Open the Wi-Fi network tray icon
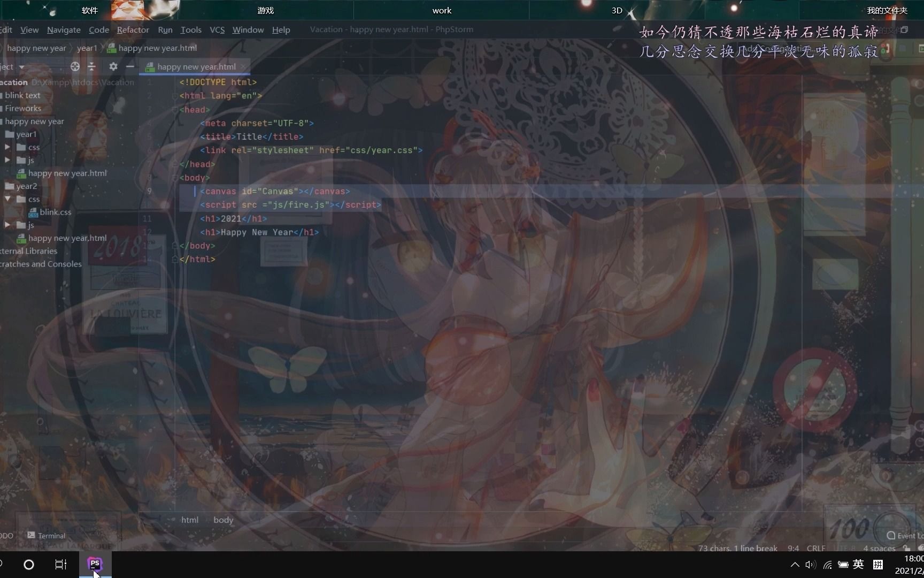Screen dimensions: 924x578 tap(828, 565)
